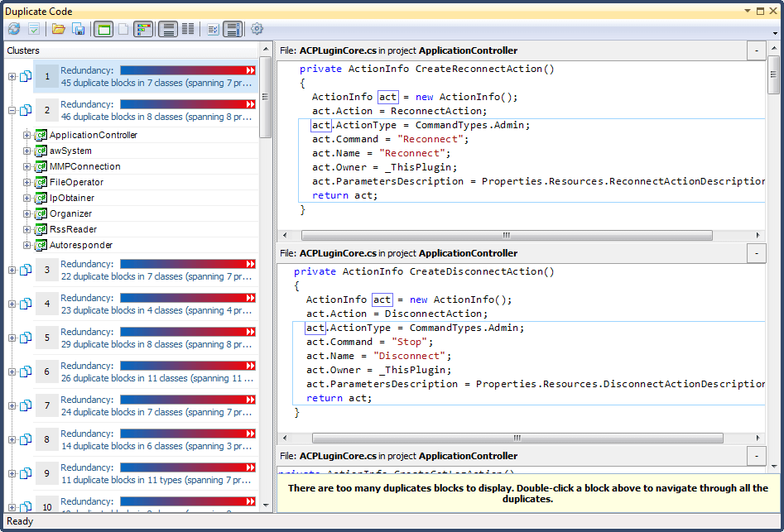The width and height of the screenshot is (784, 532).
Task: Click the blank page toolbar icon
Action: pos(123,29)
